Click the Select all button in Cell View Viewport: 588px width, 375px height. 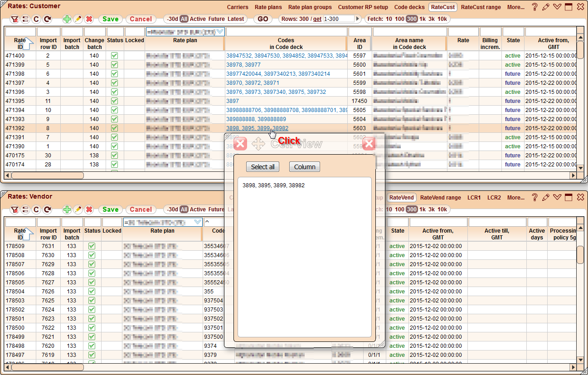click(x=262, y=166)
